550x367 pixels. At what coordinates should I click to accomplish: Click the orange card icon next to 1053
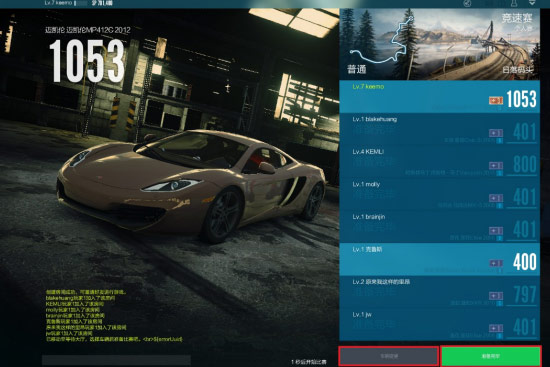pyautogui.click(x=496, y=101)
